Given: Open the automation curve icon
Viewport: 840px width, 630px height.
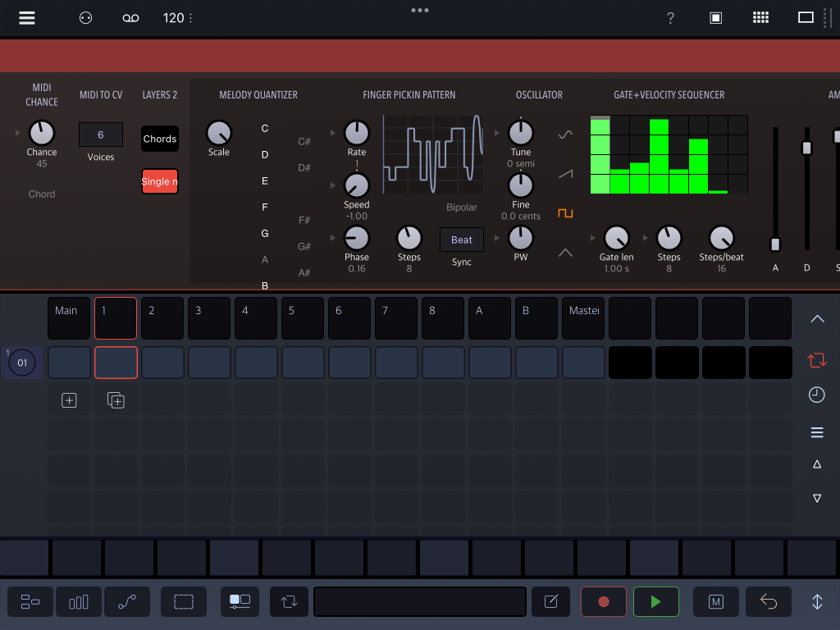Looking at the screenshot, I should 127,601.
